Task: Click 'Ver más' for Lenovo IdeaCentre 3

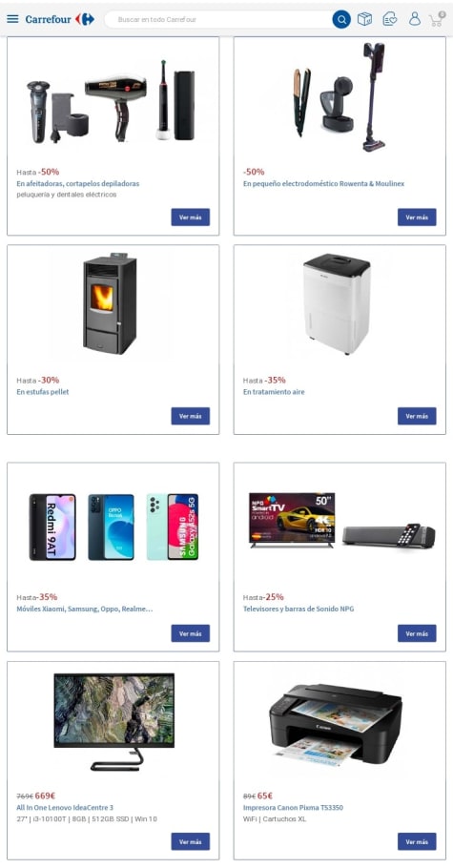Action: point(191,841)
